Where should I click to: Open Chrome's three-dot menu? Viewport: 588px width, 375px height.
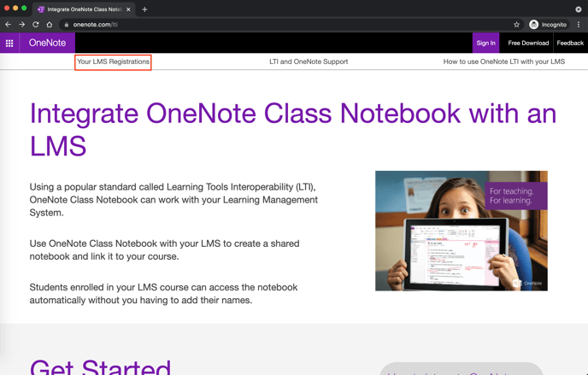tap(579, 25)
